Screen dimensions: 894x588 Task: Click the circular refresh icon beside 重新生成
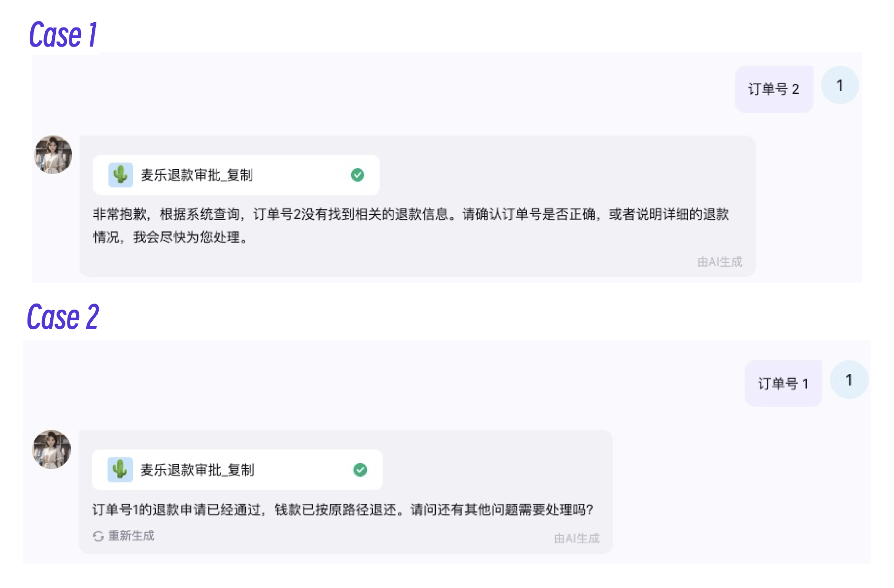(98, 536)
